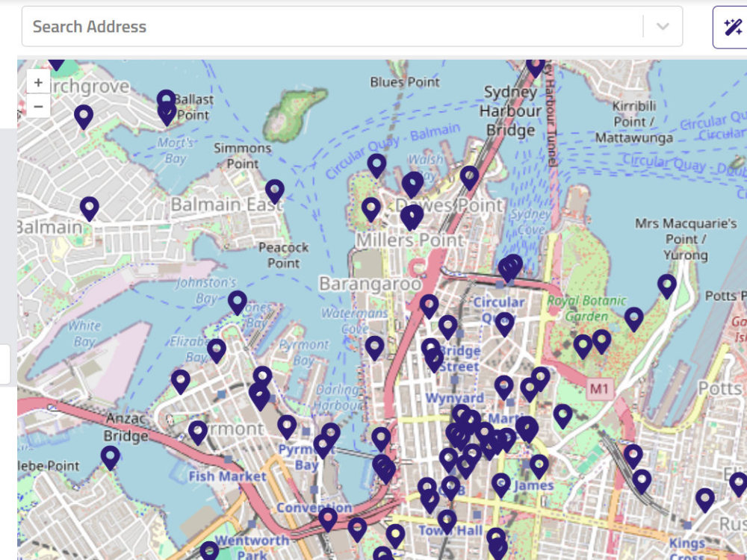Select the pin left of Pyrmont label
Viewport: 747px width, 560px height.
point(198,432)
